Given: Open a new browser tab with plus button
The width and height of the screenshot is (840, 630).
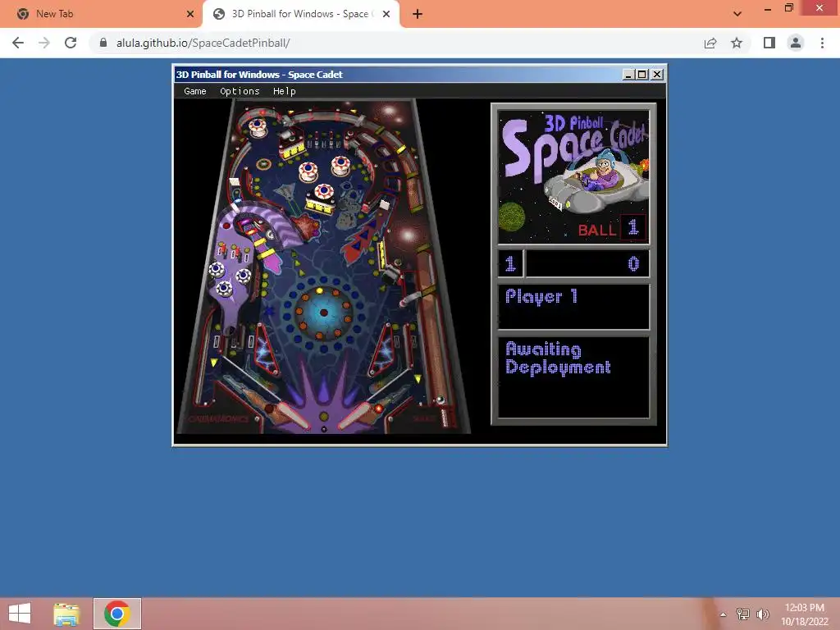Looking at the screenshot, I should click(418, 14).
